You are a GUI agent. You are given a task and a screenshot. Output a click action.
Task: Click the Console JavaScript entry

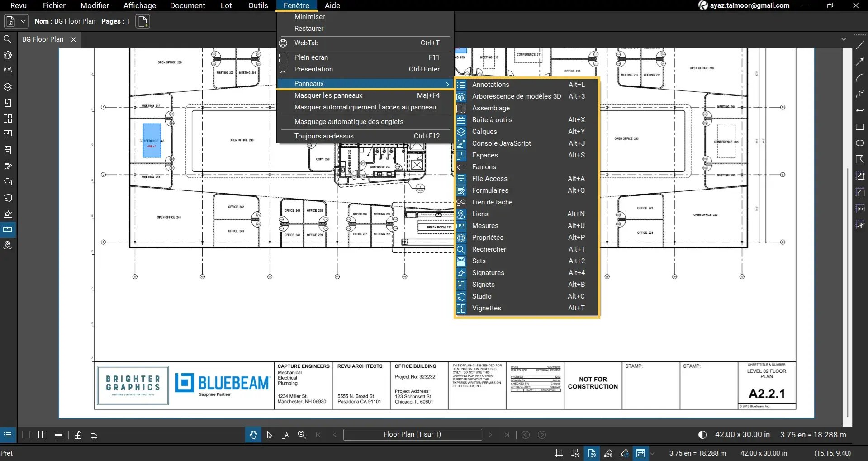501,143
